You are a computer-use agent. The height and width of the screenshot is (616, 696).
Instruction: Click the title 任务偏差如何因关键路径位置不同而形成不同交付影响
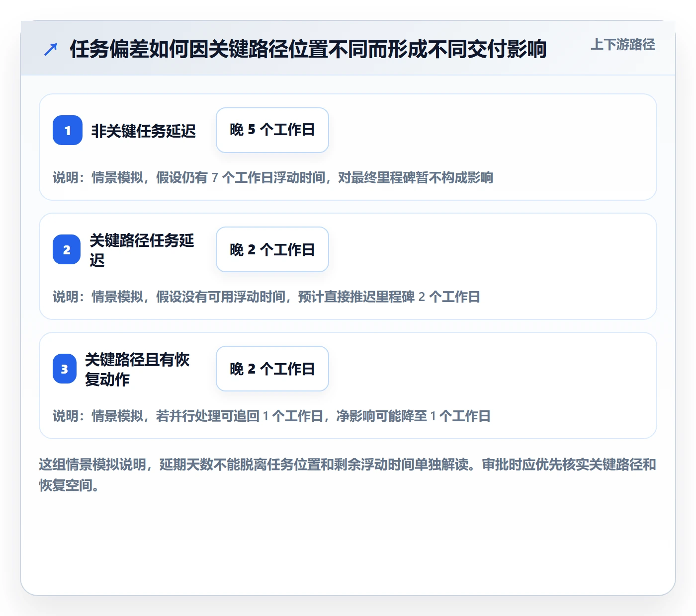pos(308,49)
